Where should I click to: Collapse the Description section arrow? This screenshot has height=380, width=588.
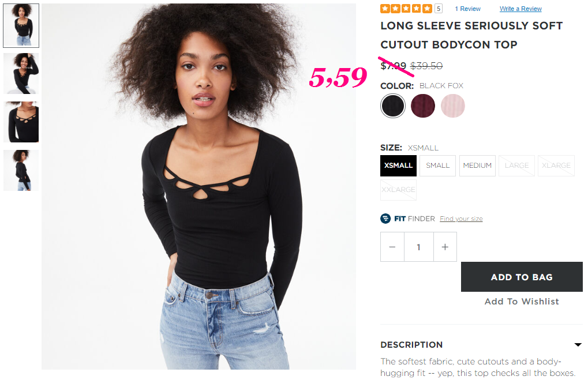coord(578,344)
